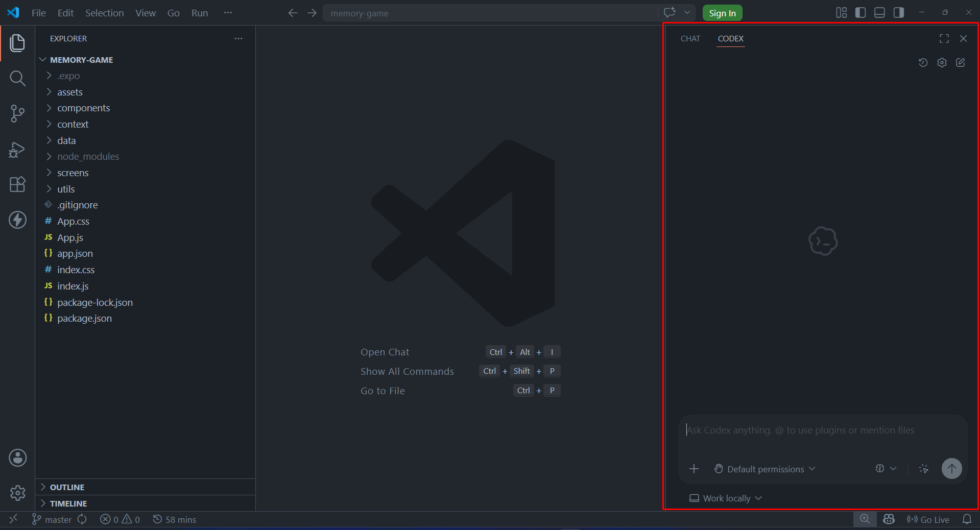This screenshot has width=980, height=530.
Task: Open the App.js file
Action: tap(145, 237)
